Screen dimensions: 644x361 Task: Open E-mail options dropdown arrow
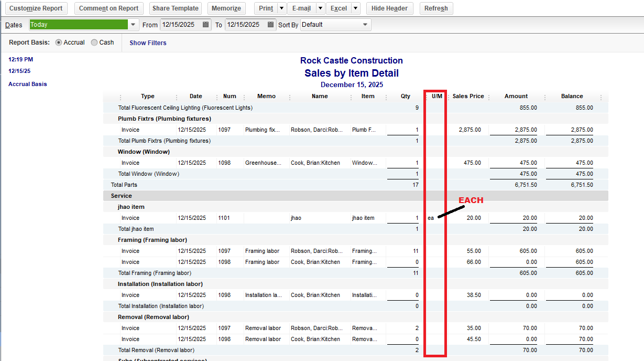click(320, 8)
